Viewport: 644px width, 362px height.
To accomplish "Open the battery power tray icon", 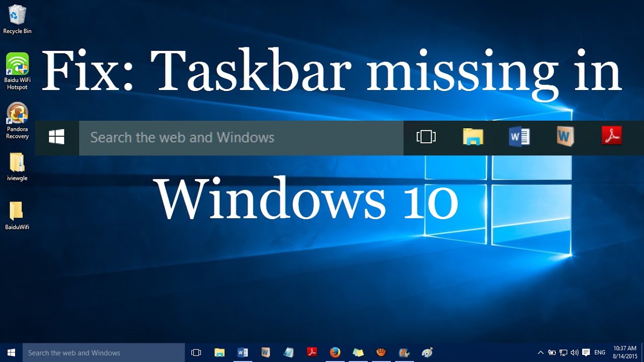I will click(x=552, y=352).
